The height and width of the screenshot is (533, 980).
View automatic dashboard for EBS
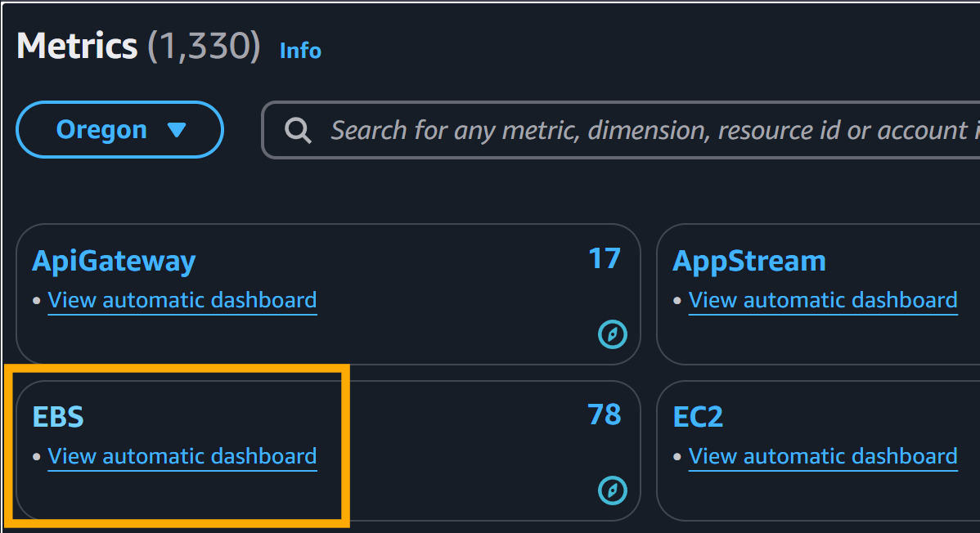click(x=182, y=456)
